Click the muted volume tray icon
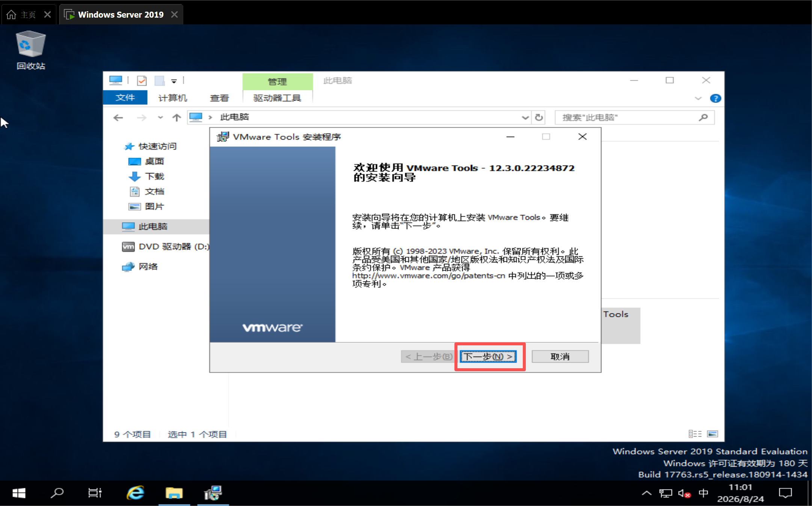The image size is (812, 506). point(684,493)
